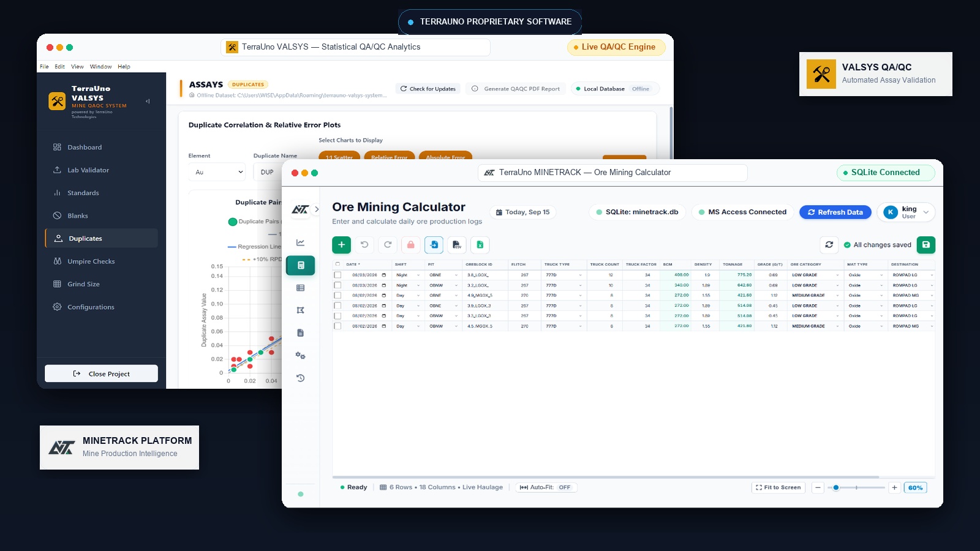Open Ore Category dropdown for row 4.9_MGOX_5
The height and width of the screenshot is (551, 980).
tap(815, 296)
